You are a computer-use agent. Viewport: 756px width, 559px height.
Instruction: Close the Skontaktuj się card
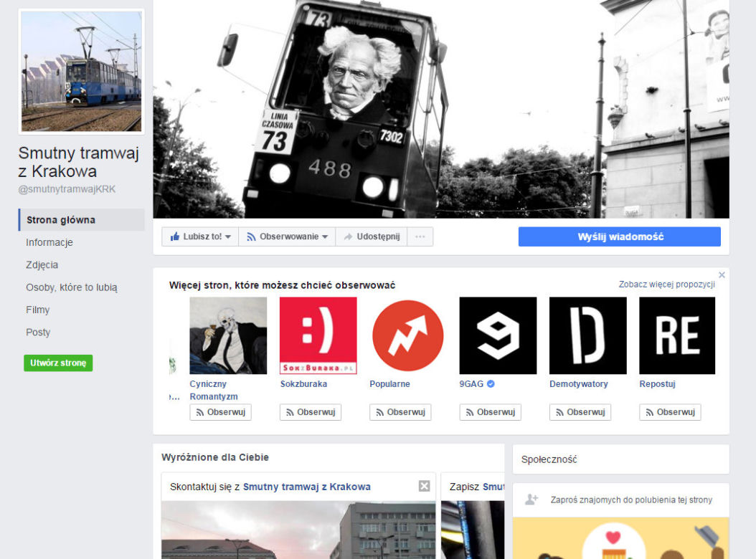(x=424, y=486)
